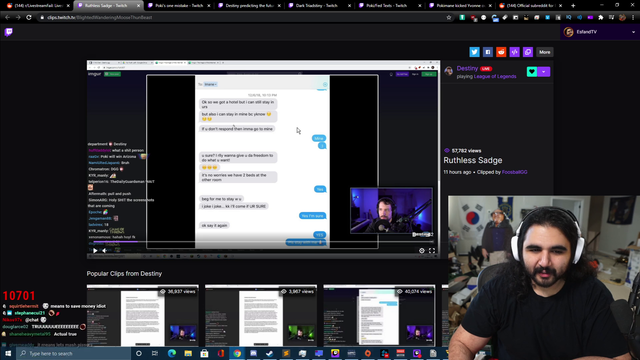
Task: Close the Ruthless Sadge tab
Action: coord(138,6)
